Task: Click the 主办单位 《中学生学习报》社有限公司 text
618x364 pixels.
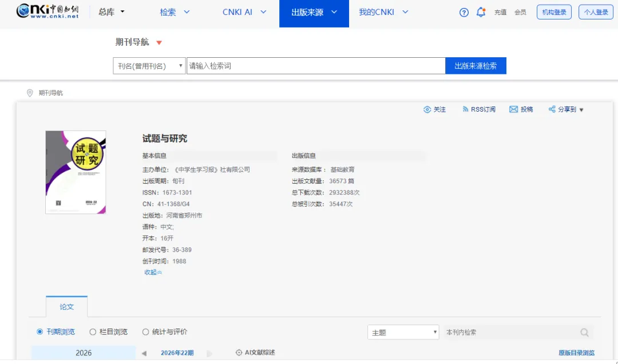Action: 196,169
